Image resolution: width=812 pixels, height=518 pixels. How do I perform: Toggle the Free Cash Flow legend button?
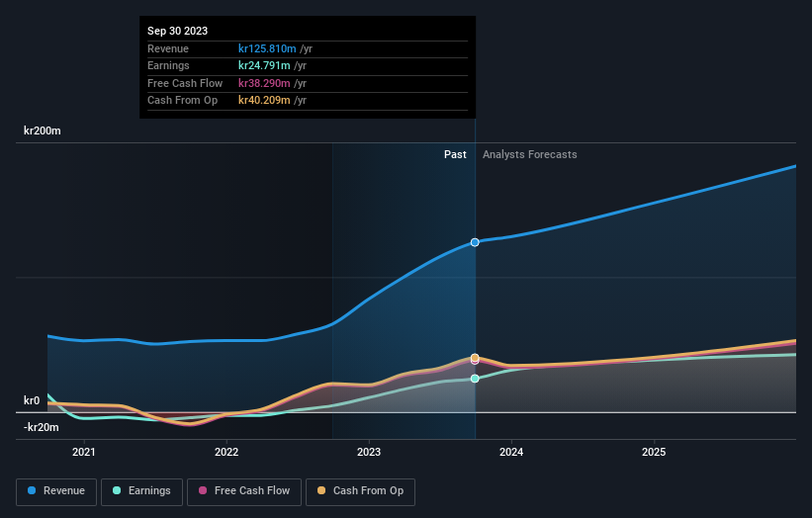point(244,491)
